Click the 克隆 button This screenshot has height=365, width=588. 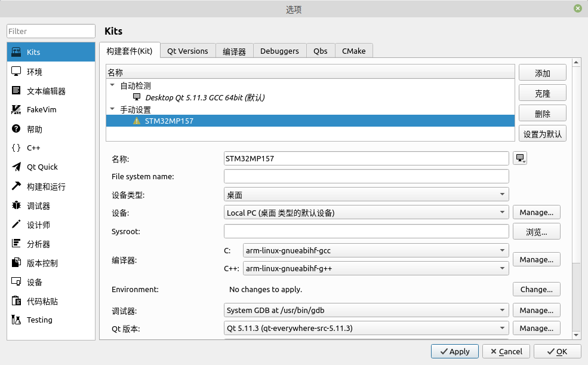point(542,93)
